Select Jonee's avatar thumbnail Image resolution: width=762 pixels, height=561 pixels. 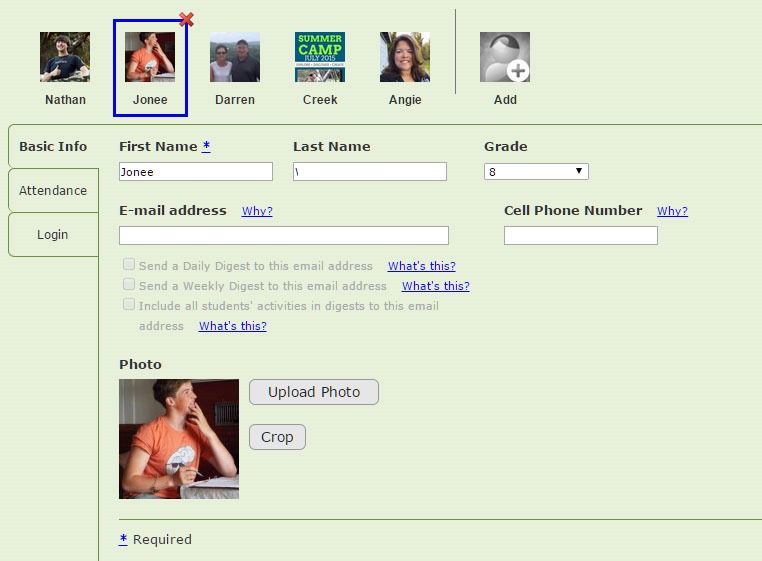click(x=150, y=57)
